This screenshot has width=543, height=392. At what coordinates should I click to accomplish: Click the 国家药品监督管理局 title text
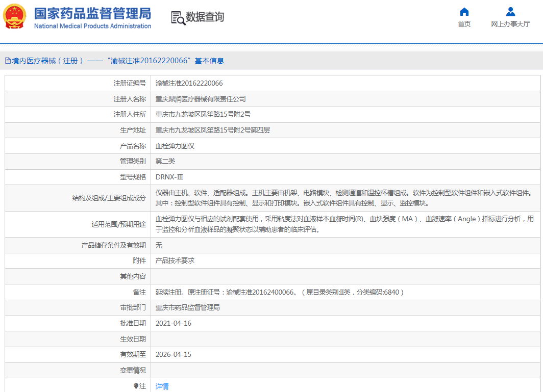tap(92, 13)
